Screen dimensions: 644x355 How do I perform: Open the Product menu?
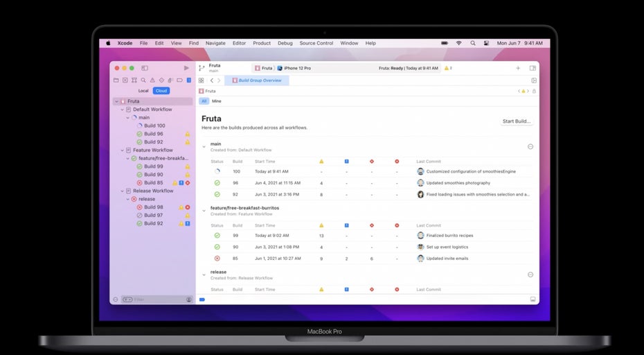click(262, 43)
